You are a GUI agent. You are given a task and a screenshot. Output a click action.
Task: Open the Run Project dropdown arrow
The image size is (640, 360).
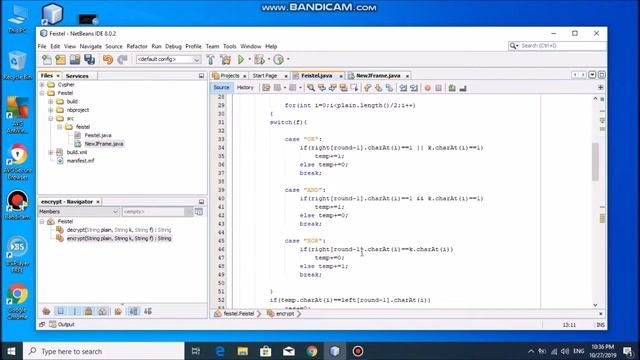249,60
